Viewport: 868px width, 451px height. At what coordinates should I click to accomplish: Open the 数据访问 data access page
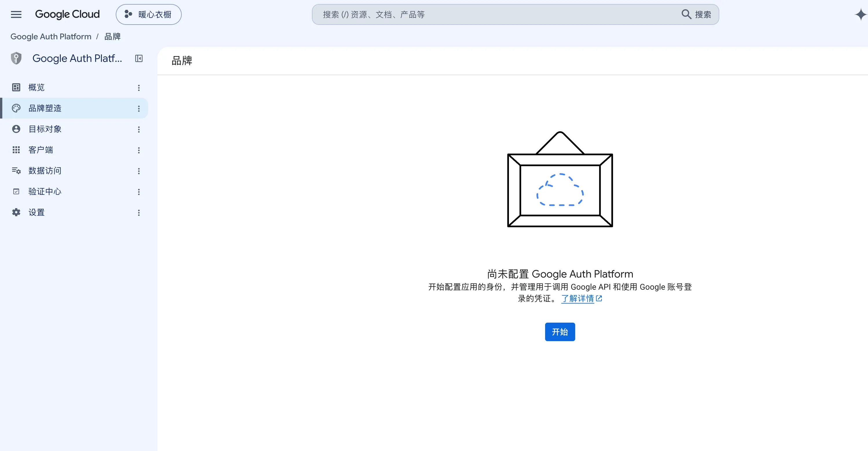74,171
